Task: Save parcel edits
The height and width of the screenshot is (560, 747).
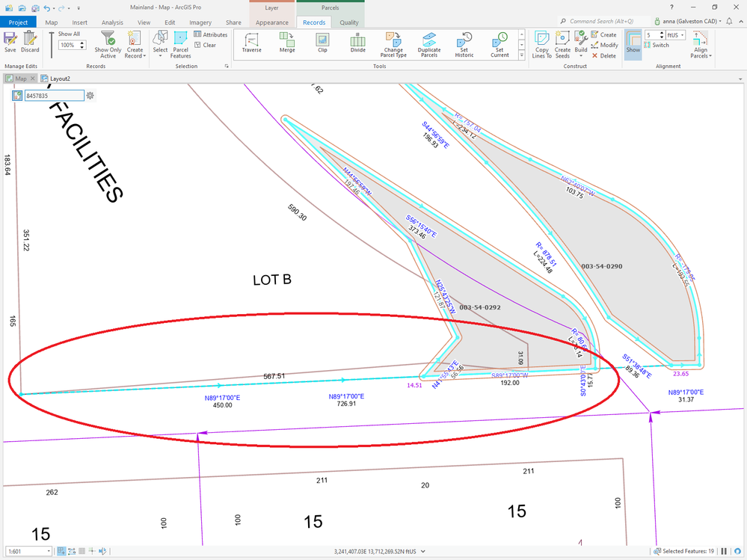Action: [x=10, y=42]
